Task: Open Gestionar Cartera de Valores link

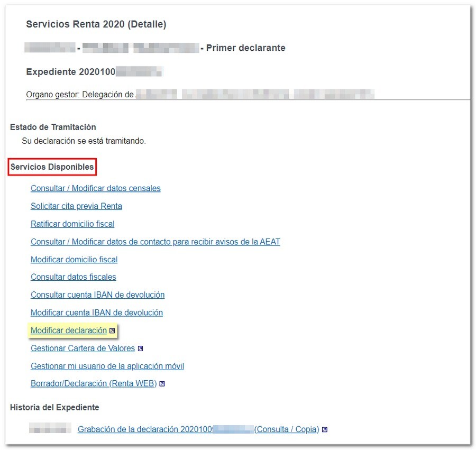Action: (83, 348)
